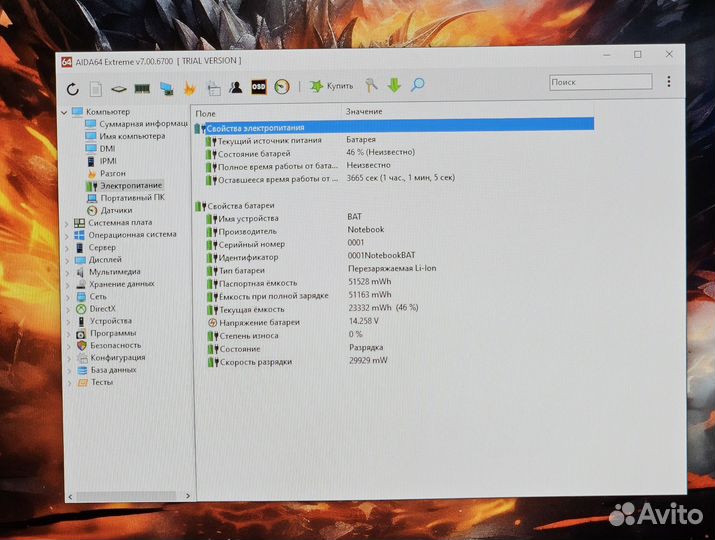Select Имя компьютера tree item
The height and width of the screenshot is (540, 715).
coord(125,136)
